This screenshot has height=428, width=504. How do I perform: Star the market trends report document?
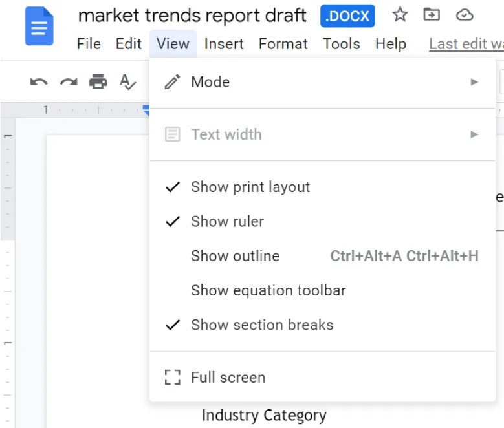coord(400,15)
